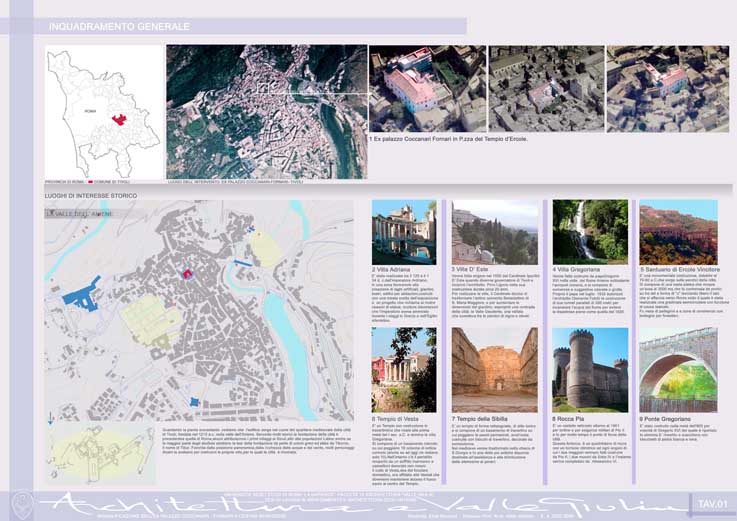The width and height of the screenshot is (737, 521).
Task: Click the TAV.01 sheet number label
Action: 712,504
